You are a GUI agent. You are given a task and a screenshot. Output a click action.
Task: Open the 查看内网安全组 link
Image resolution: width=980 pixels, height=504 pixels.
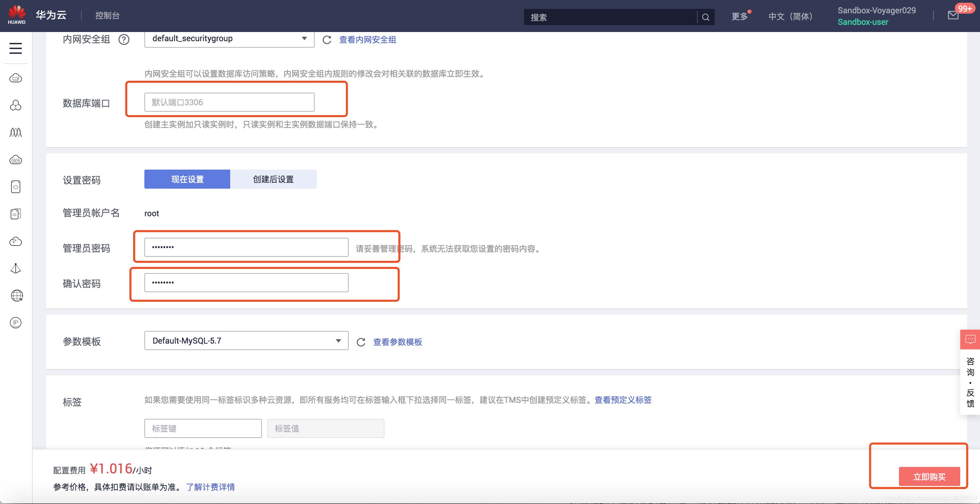(x=367, y=40)
